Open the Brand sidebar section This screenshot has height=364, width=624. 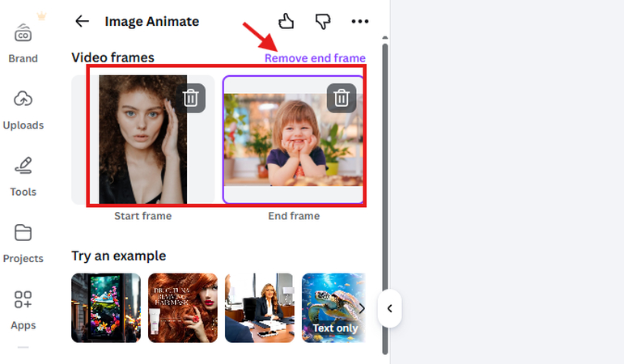click(x=23, y=43)
